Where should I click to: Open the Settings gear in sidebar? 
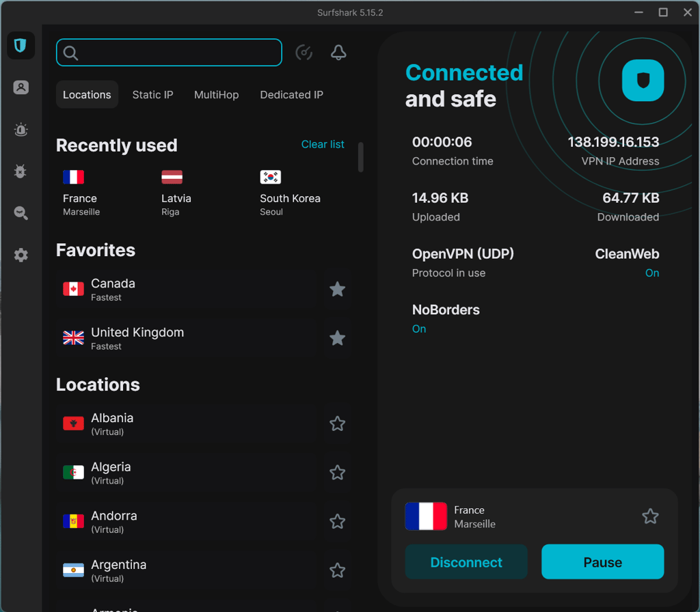(21, 255)
